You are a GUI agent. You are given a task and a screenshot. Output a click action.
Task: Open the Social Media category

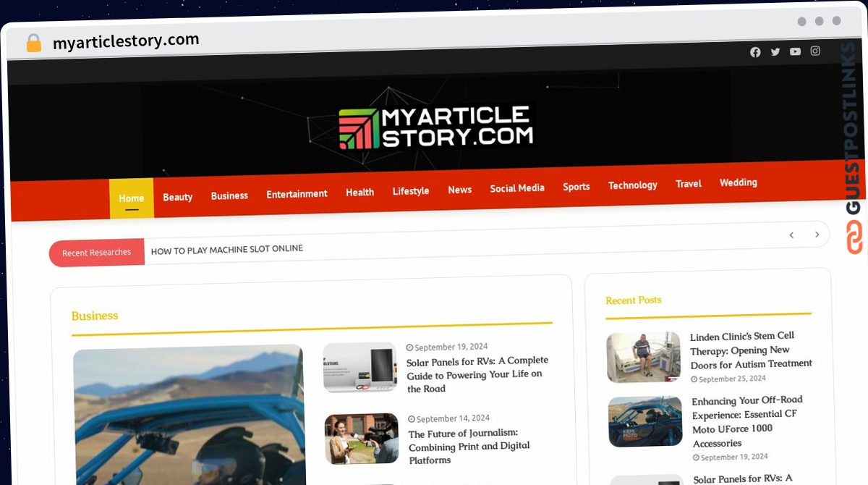click(517, 188)
